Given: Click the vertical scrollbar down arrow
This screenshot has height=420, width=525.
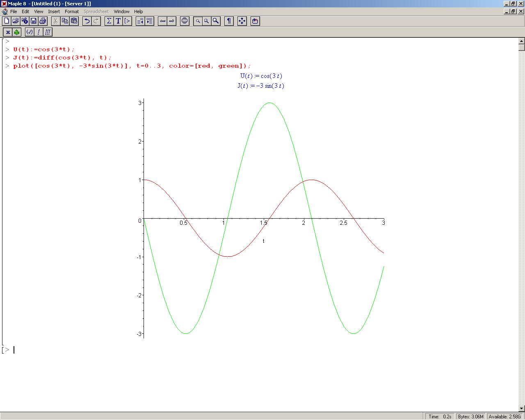Looking at the screenshot, I should point(521,408).
